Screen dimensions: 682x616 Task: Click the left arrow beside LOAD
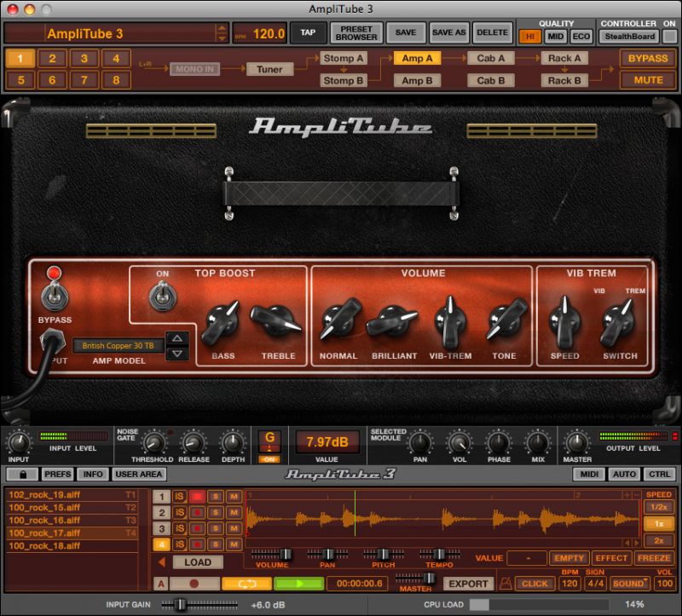click(162, 562)
